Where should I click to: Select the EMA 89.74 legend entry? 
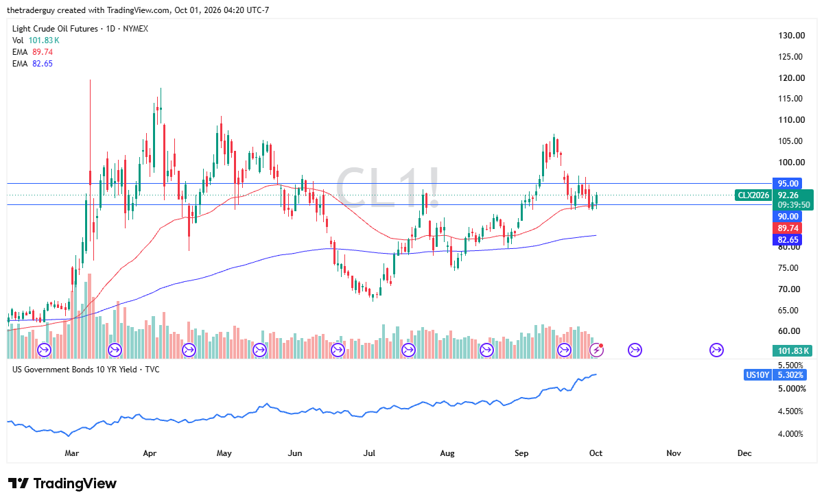pyautogui.click(x=32, y=52)
